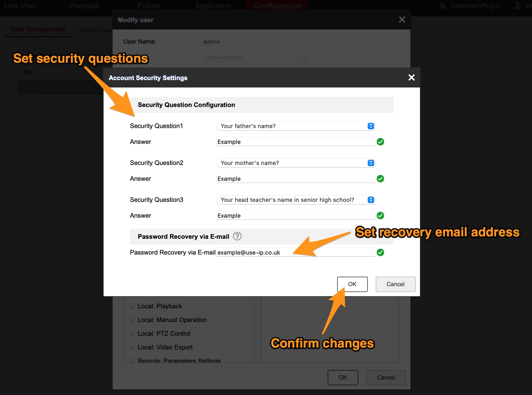Open the admin account icon top right
Viewport: 532px width, 395px height.
point(517,6)
